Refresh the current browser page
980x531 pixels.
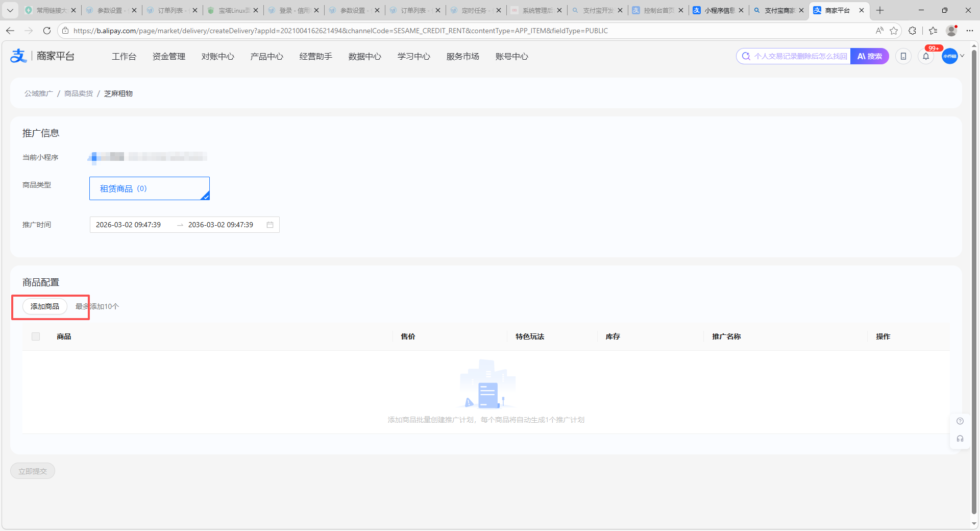pyautogui.click(x=47, y=31)
